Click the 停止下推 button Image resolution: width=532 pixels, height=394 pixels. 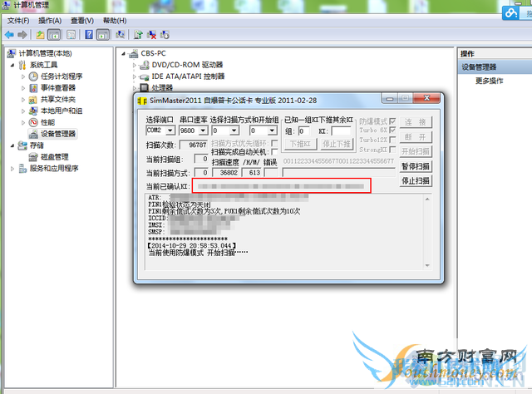[336, 144]
